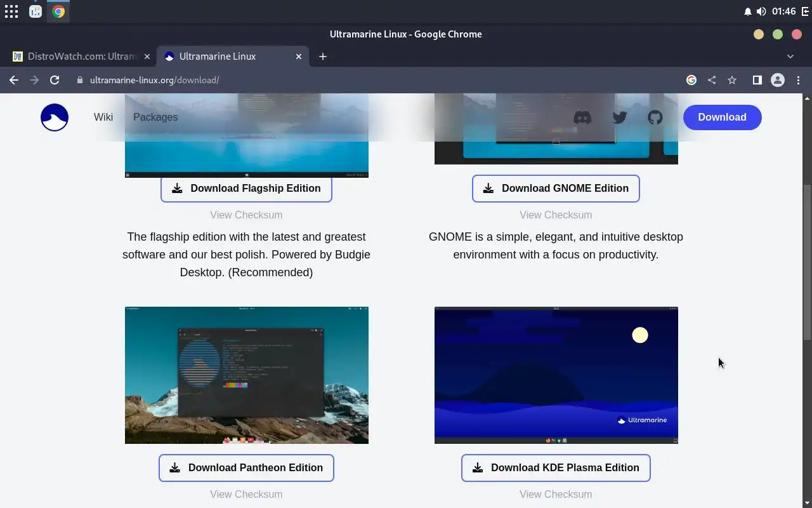Minimize the Chrome window
The width and height of the screenshot is (812, 508).
(759, 34)
